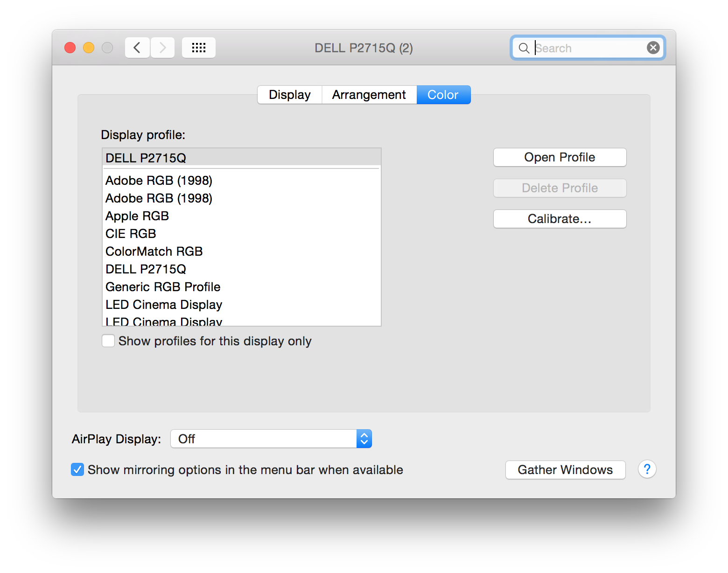Show all preferences with the grid icon
This screenshot has height=573, width=728.
pos(199,48)
